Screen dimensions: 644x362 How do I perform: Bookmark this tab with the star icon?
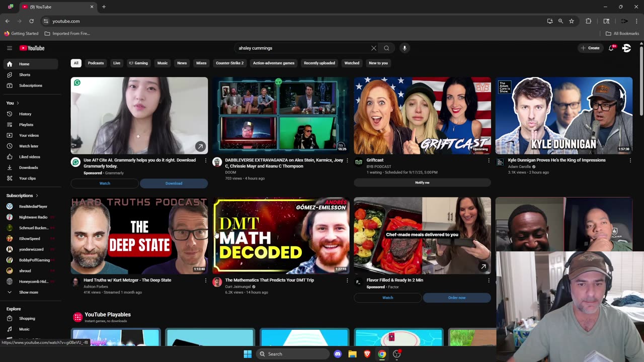[x=572, y=21]
